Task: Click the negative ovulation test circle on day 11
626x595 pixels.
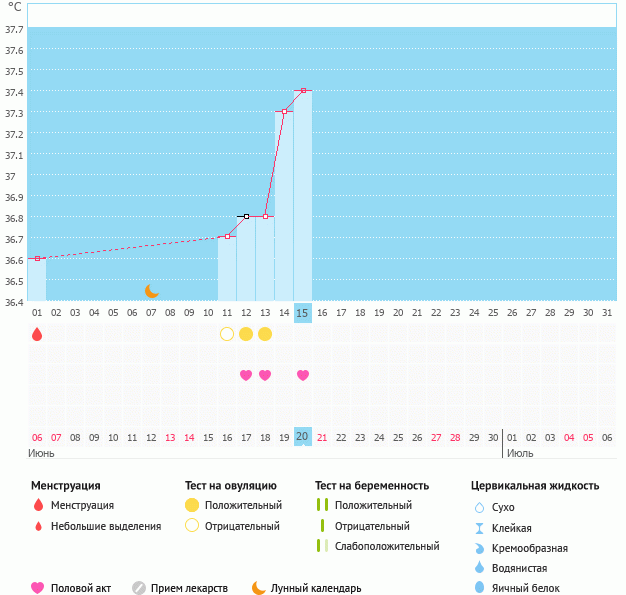Action: click(x=227, y=334)
